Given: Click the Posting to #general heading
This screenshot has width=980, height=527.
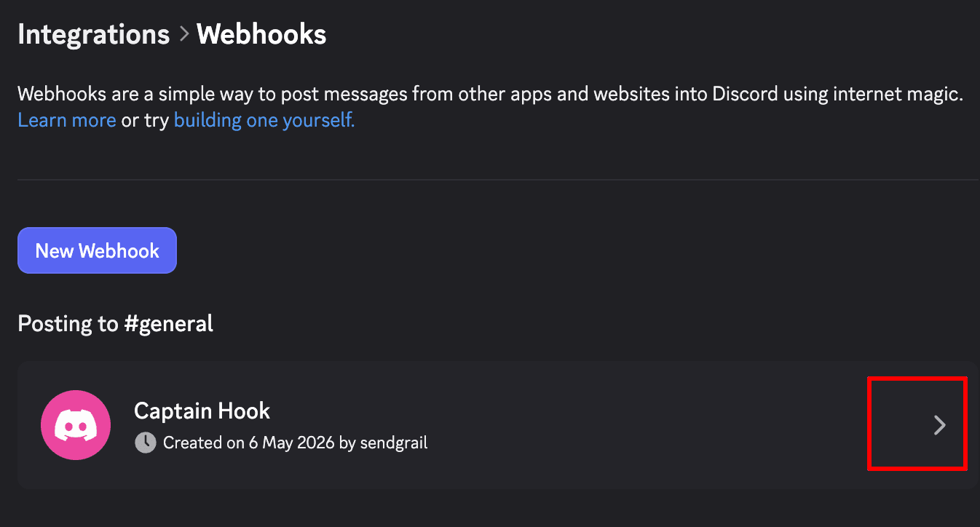Looking at the screenshot, I should (115, 323).
